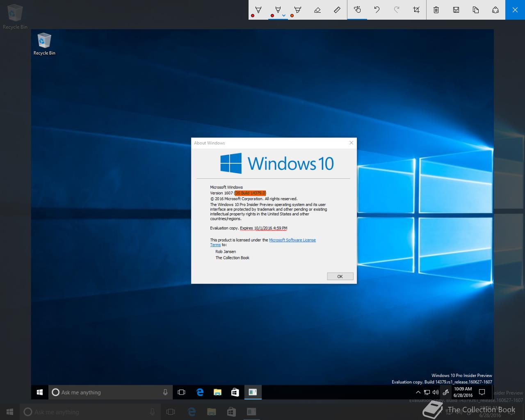
Task: Click the Rob Jansen licensee name
Action: (x=226, y=252)
